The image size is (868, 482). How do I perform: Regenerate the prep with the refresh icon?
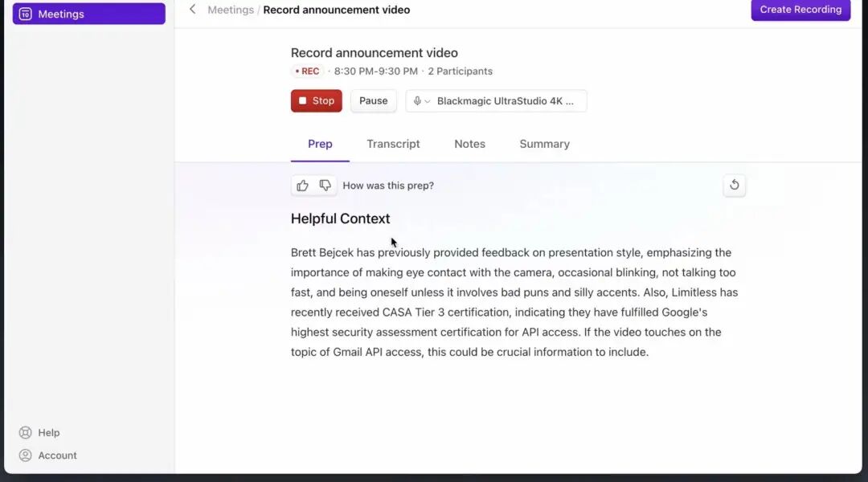click(x=734, y=186)
